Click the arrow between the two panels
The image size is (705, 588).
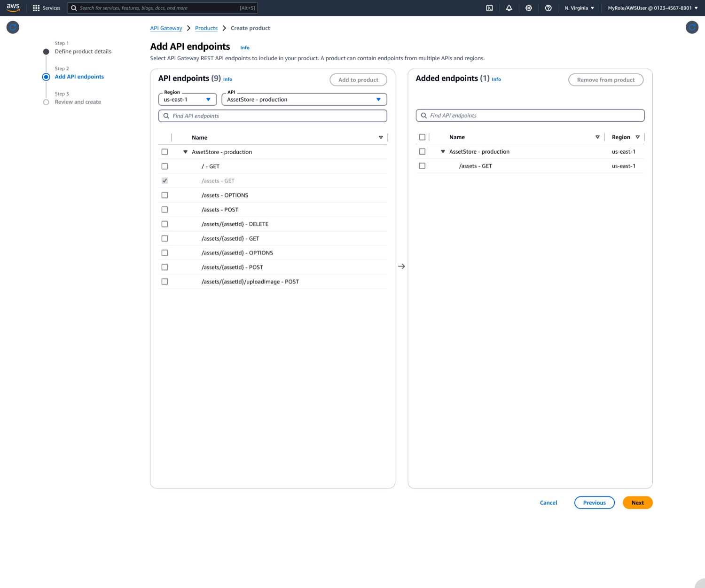tap(401, 267)
